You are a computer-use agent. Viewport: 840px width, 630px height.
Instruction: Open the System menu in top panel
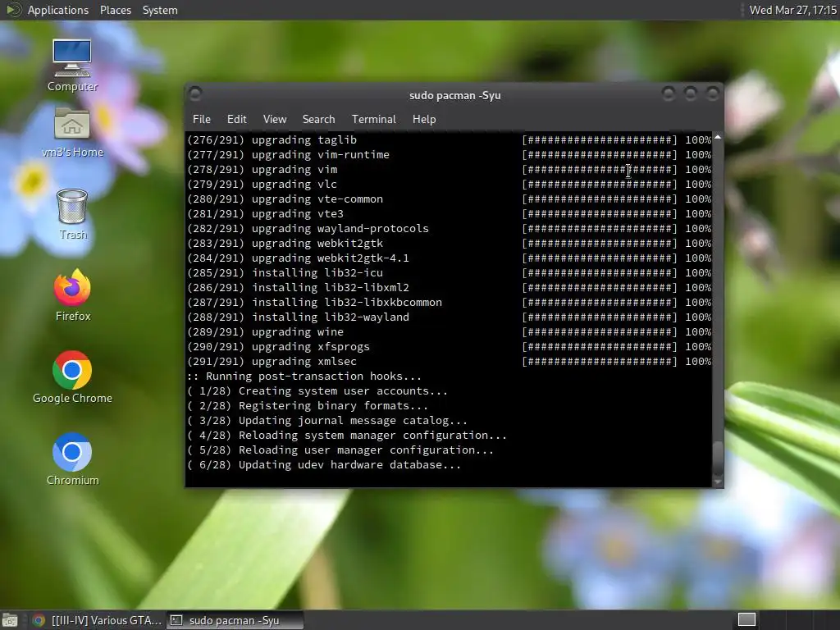160,10
